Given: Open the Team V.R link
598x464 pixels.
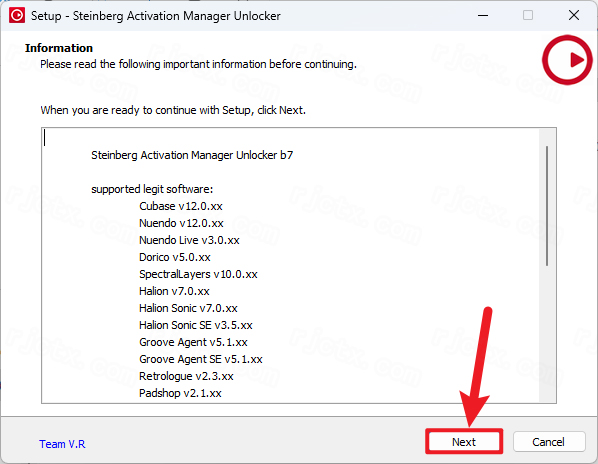Looking at the screenshot, I should 62,444.
